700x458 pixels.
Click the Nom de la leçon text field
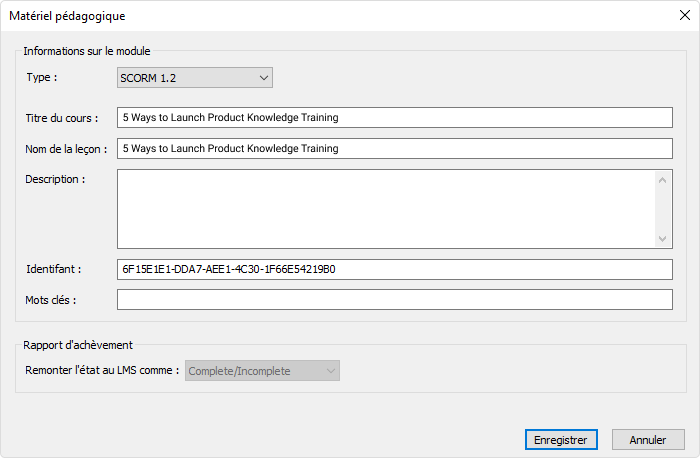click(395, 148)
